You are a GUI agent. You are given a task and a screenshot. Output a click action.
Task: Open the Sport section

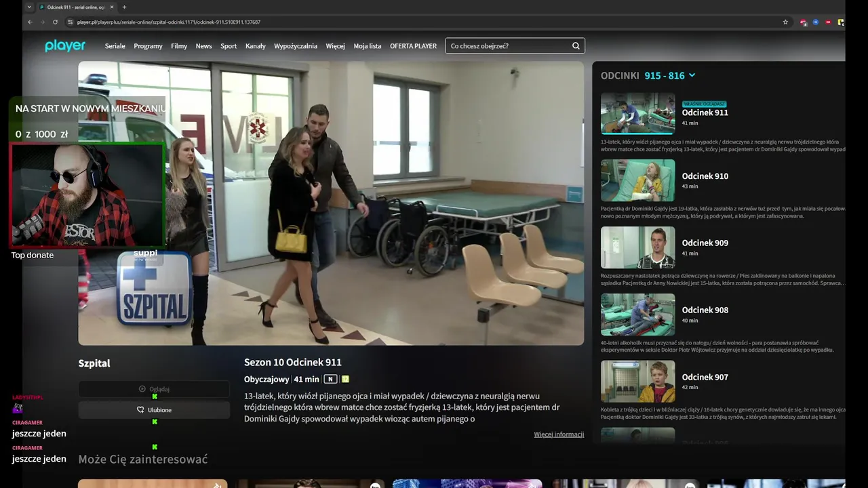(x=229, y=46)
